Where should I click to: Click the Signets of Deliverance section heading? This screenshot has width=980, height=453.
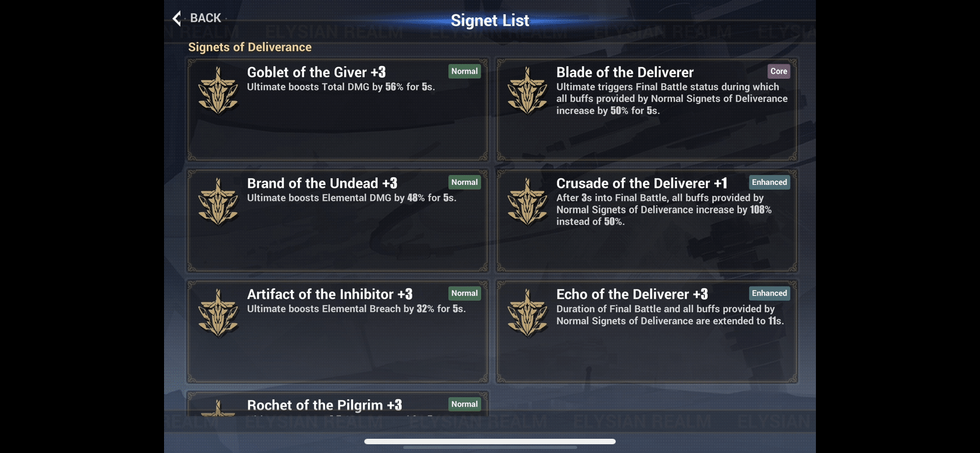tap(250, 47)
